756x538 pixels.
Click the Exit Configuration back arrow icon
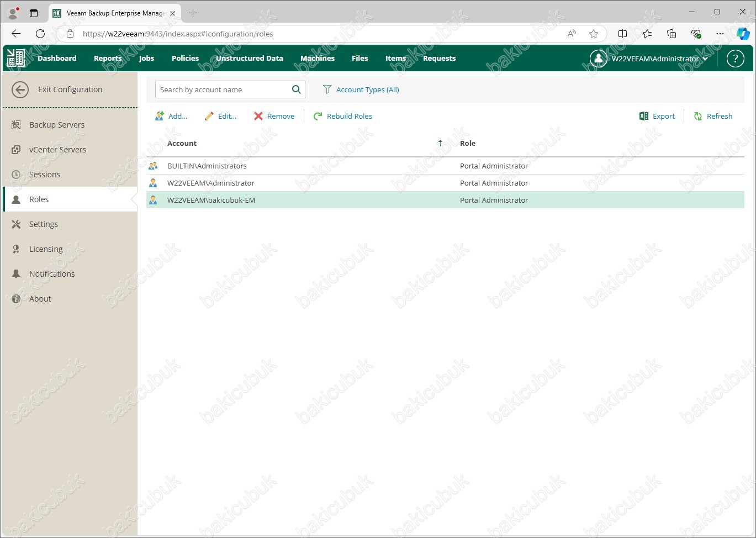(x=20, y=89)
